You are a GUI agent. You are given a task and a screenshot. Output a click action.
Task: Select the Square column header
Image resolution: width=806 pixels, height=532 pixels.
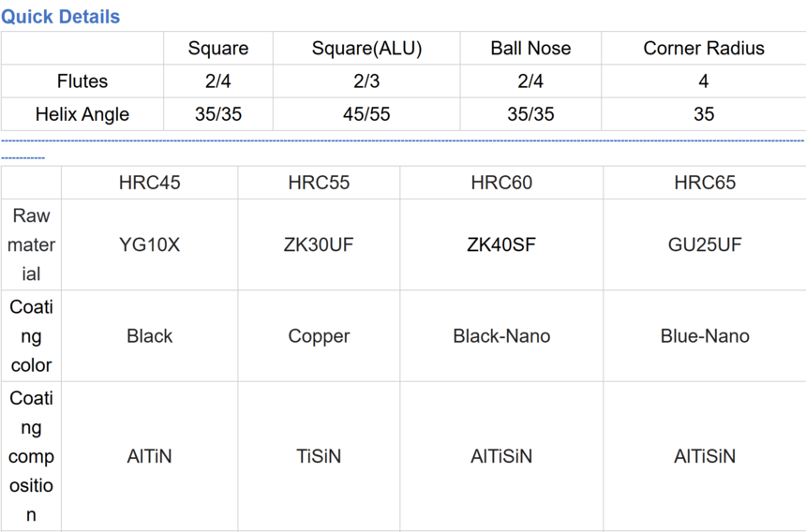pyautogui.click(x=218, y=49)
